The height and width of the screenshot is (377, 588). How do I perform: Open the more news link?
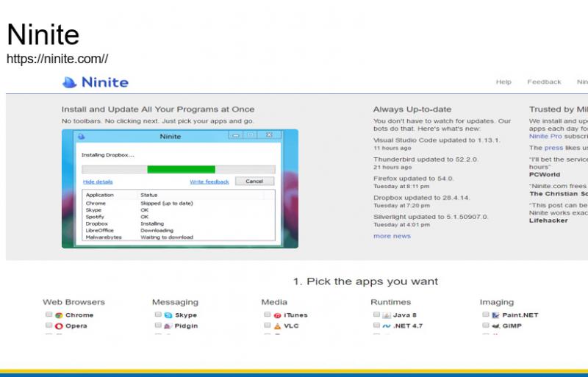tap(392, 236)
